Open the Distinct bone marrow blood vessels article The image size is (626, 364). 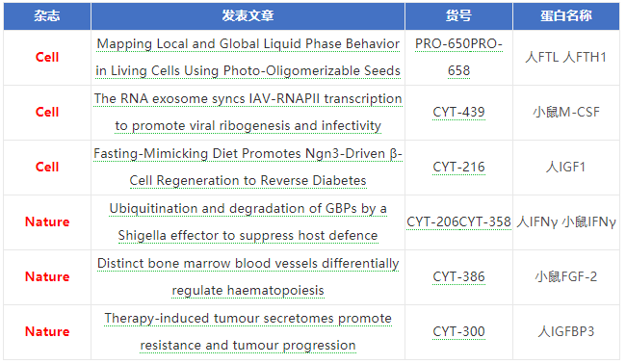(248, 276)
